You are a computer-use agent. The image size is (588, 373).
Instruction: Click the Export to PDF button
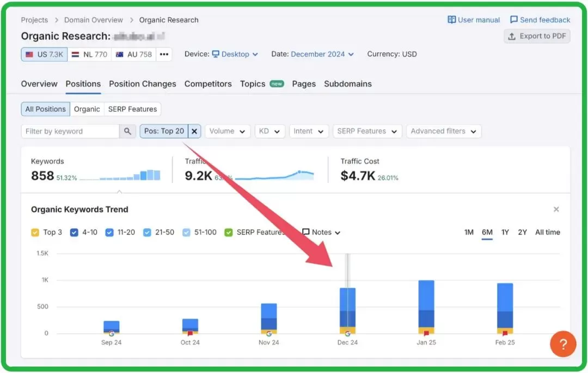537,36
